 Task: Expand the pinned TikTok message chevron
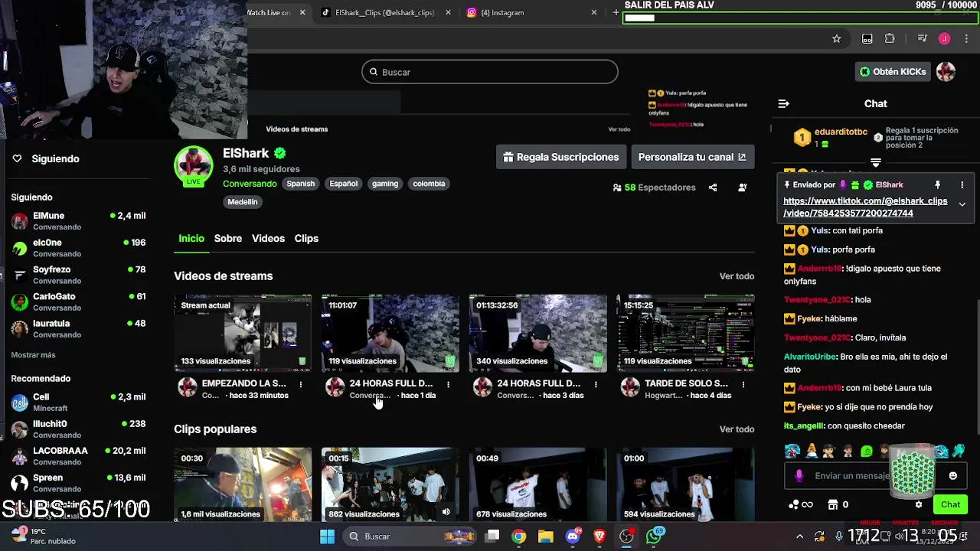click(962, 204)
